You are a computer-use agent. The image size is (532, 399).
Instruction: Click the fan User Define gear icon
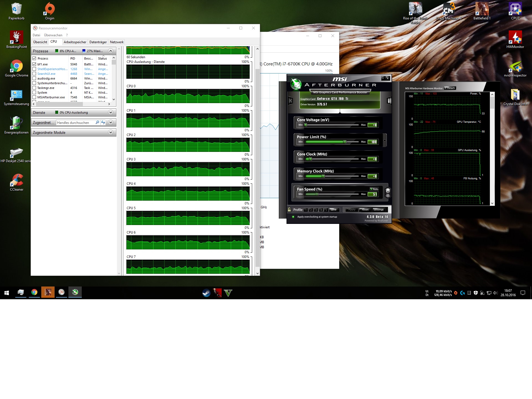(388, 192)
